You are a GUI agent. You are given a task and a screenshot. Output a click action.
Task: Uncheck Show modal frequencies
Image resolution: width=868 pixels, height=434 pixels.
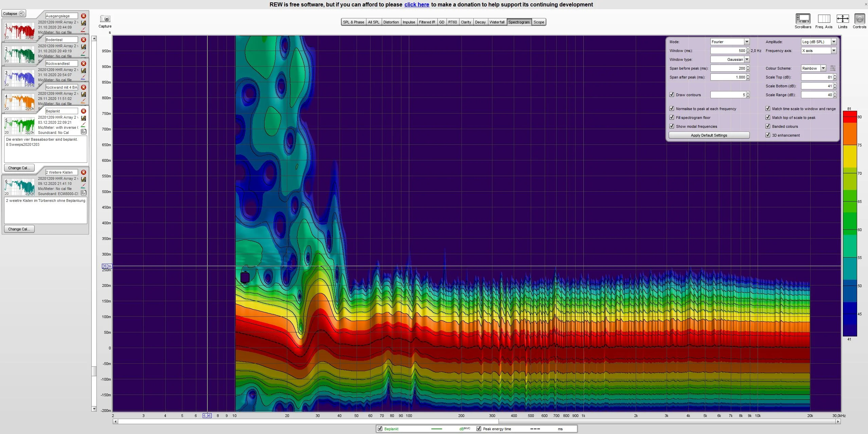click(672, 126)
